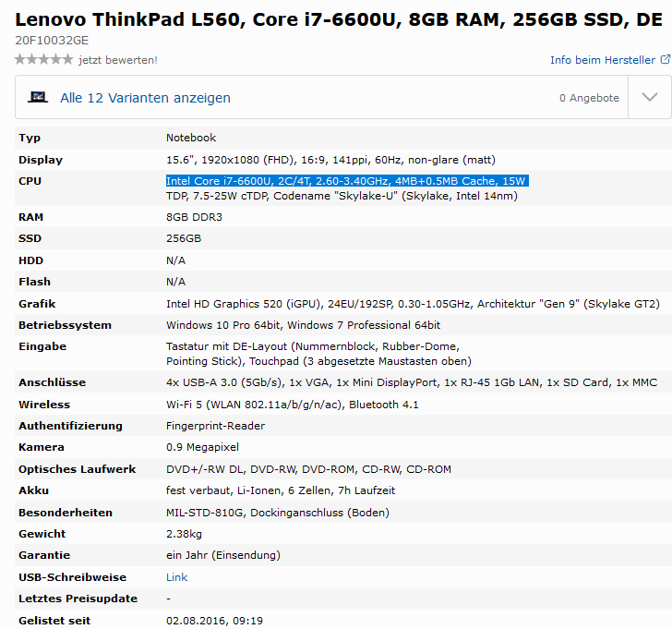Click the Betriebssystem value 'Windows 10 Pro 64bit'
Image resolution: width=672 pixels, height=629 pixels.
point(223,325)
